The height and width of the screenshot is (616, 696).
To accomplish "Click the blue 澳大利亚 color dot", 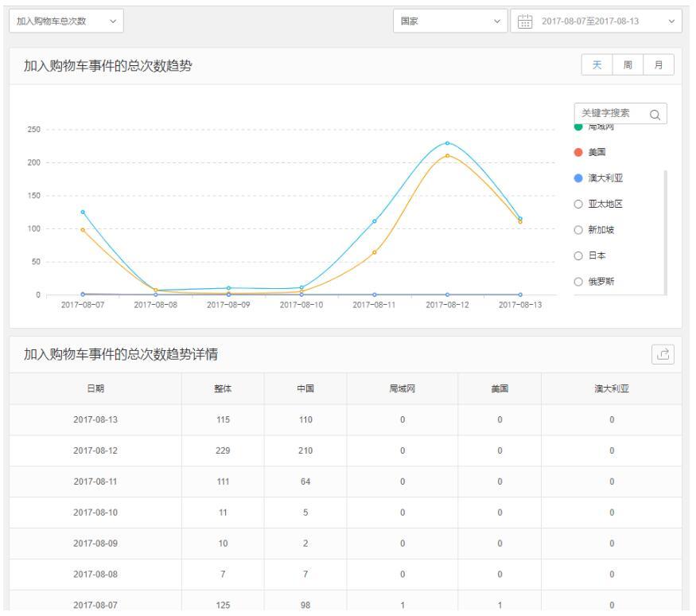I will [578, 178].
